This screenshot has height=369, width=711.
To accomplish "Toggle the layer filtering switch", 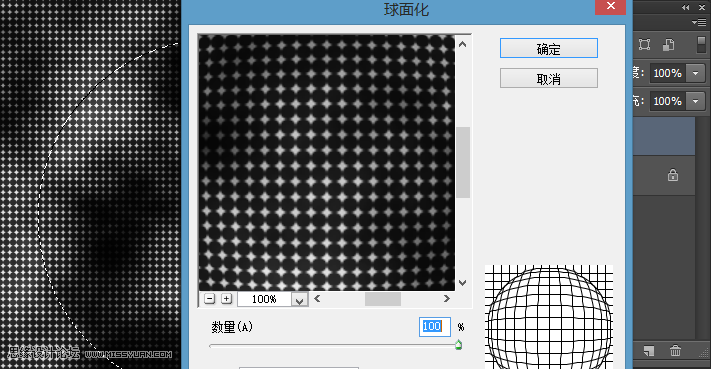I will tap(701, 44).
